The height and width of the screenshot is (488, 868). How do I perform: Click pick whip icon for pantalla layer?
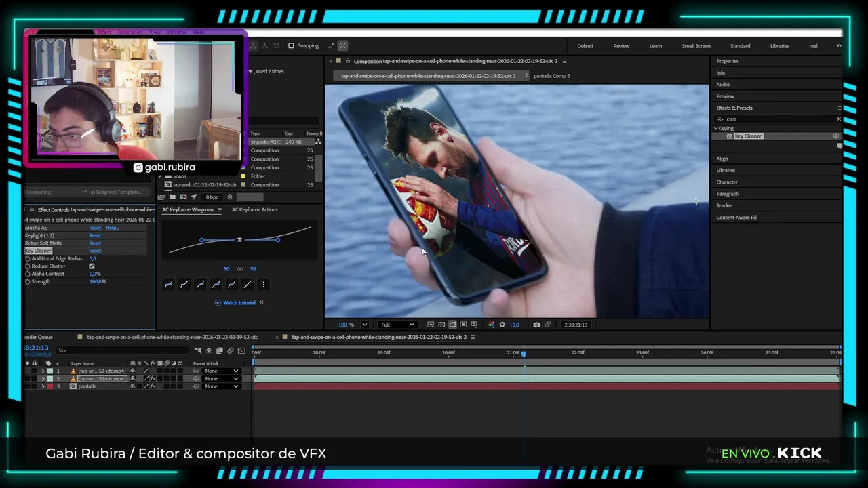pos(196,386)
